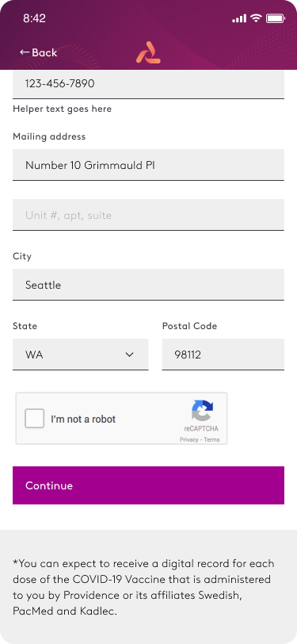Tap the 8:42 clock in status bar
Image resolution: width=297 pixels, height=644 pixels.
click(x=35, y=18)
